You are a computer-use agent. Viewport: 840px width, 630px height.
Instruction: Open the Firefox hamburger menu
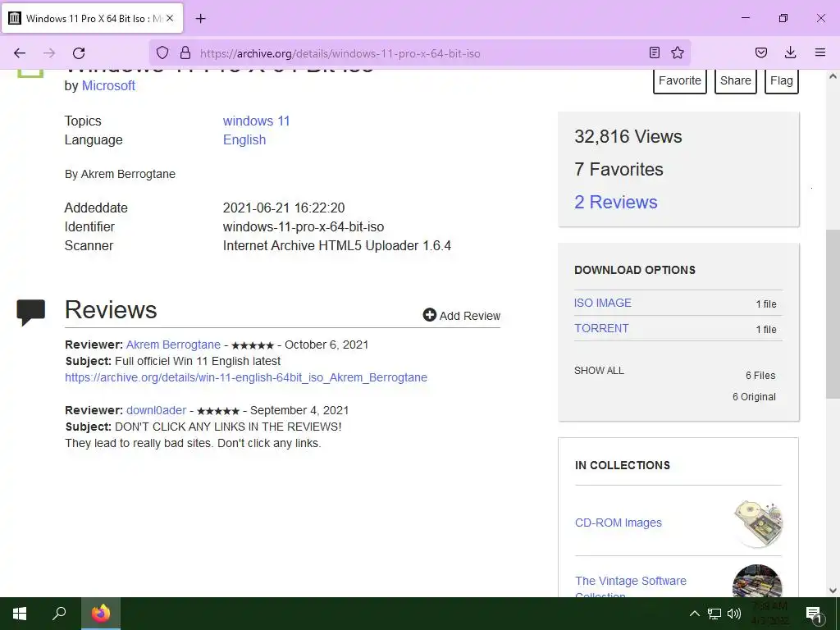click(820, 52)
